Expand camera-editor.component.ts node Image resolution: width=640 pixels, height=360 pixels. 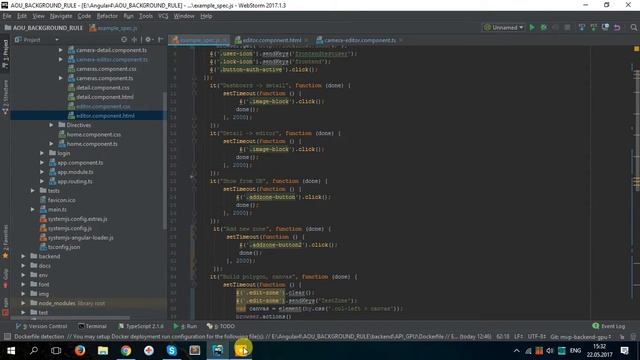pos(60,60)
